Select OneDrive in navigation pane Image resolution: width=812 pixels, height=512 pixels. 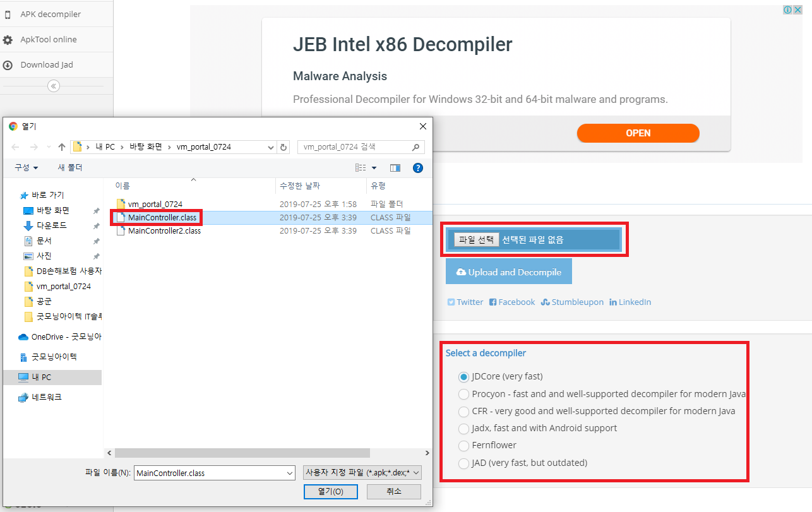click(60, 336)
